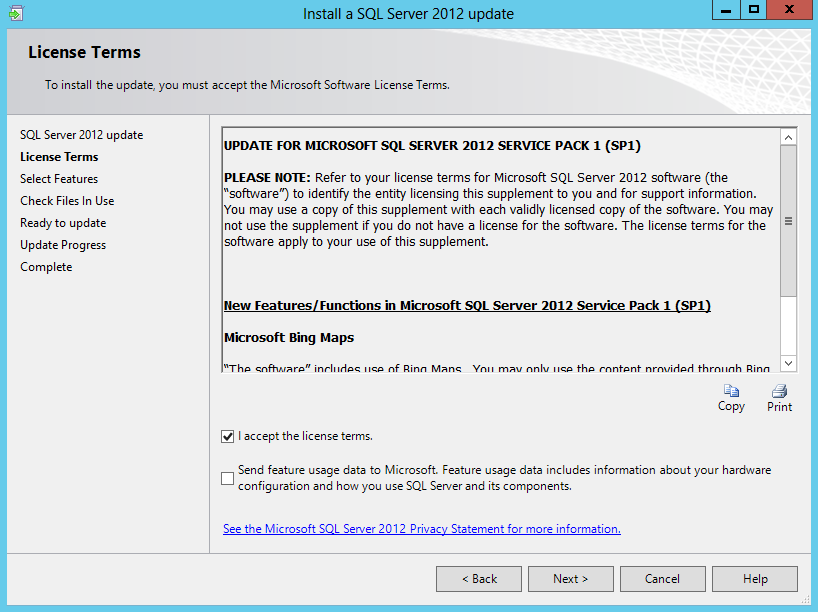Click 'New Features/Functions' underlined heading
The height and width of the screenshot is (612, 818).
[467, 305]
